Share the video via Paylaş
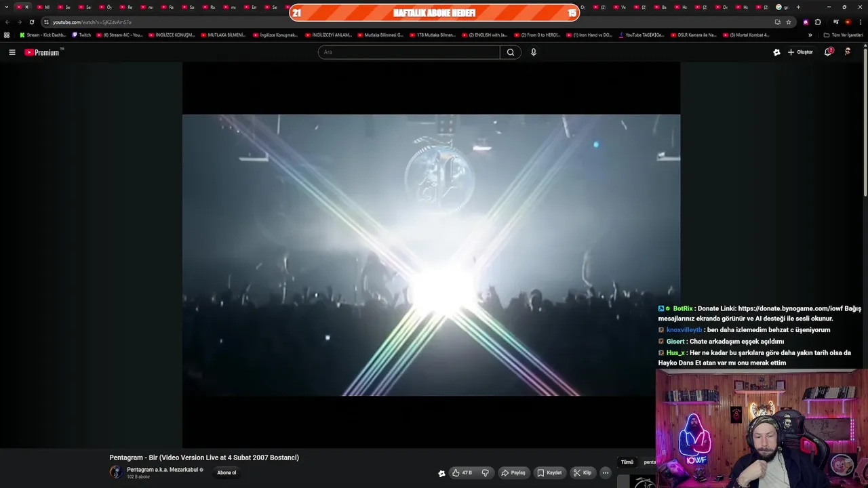This screenshot has height=488, width=868. pos(513,473)
